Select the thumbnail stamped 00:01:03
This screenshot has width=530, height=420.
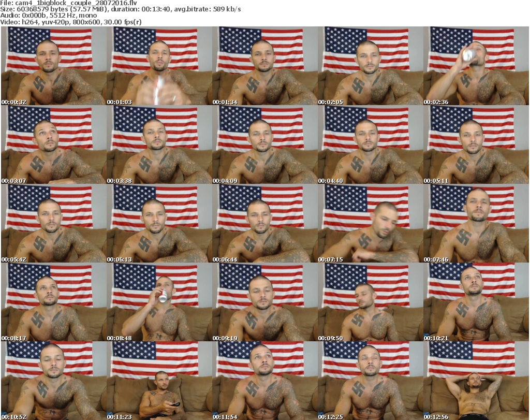[159, 66]
